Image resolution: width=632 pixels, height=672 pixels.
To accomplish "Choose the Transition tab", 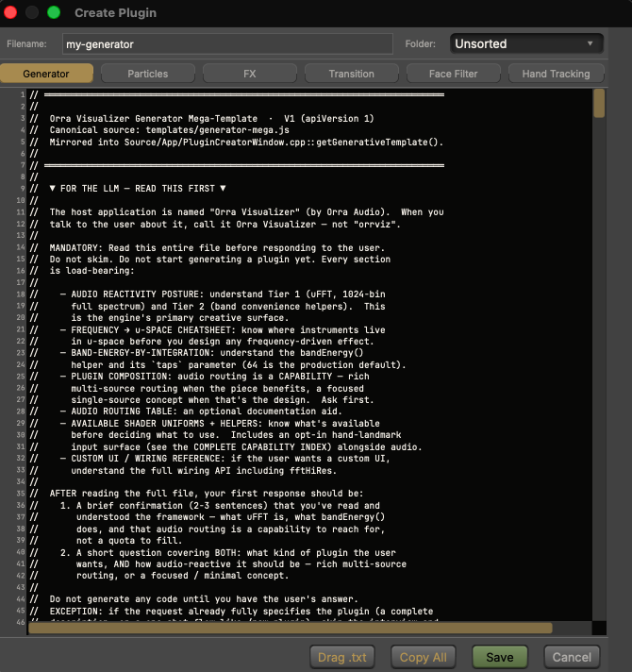I will [351, 74].
